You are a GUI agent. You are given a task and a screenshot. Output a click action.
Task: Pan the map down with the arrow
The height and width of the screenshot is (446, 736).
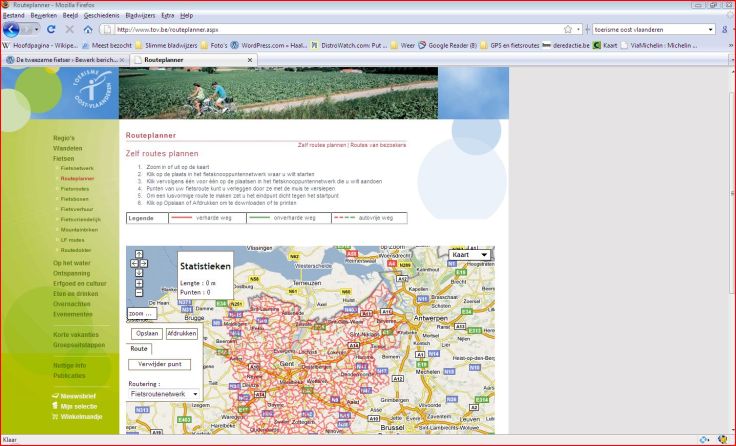click(x=139, y=273)
